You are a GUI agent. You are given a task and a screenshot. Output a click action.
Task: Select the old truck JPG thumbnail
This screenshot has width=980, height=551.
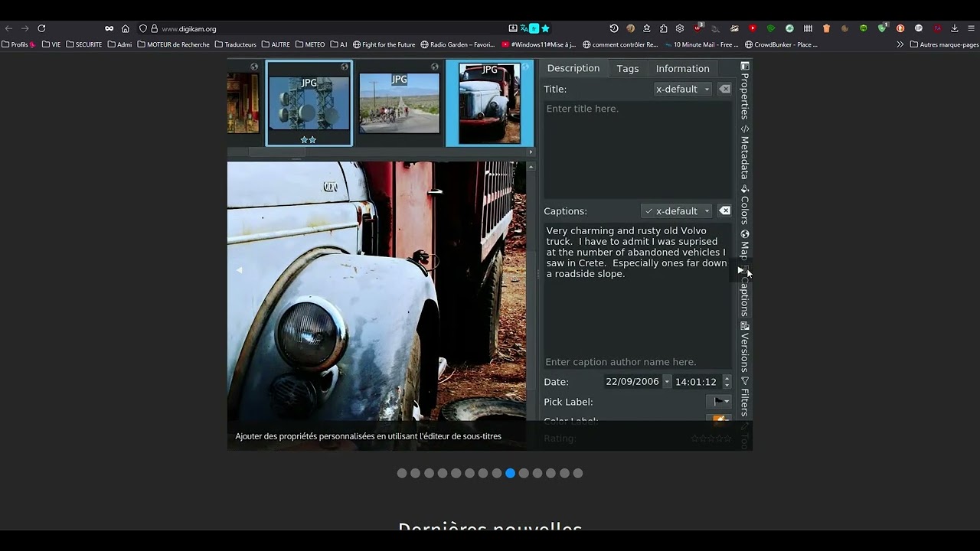[490, 103]
